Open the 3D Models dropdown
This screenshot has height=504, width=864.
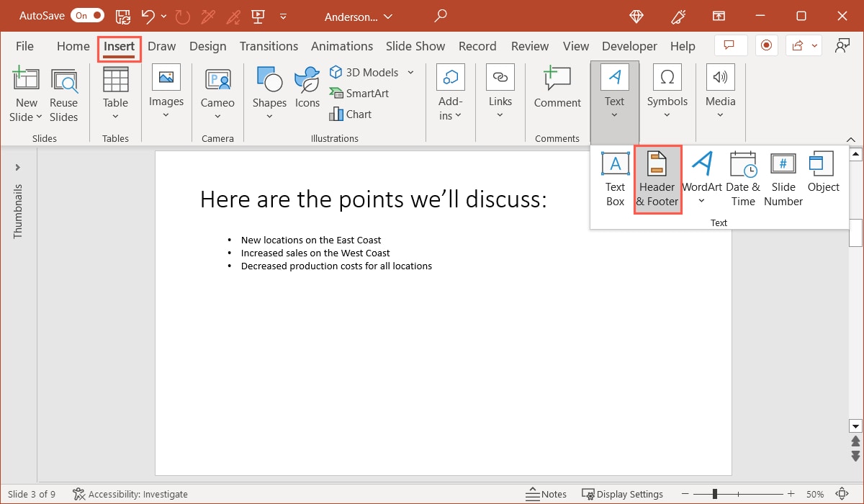coord(410,72)
